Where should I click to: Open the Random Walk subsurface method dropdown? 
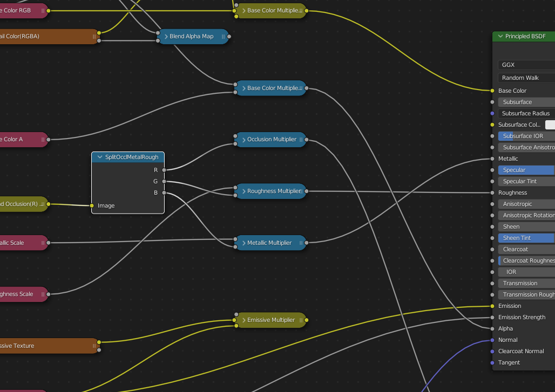point(526,78)
